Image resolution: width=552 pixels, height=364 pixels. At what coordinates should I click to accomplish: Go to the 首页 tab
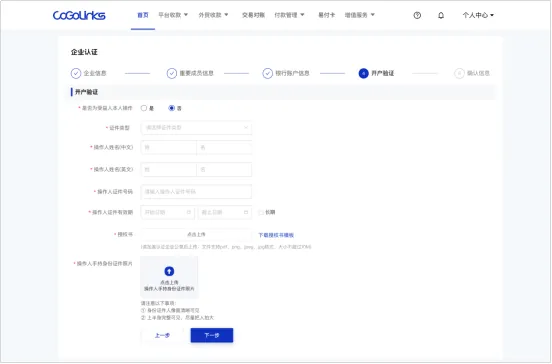tap(143, 15)
